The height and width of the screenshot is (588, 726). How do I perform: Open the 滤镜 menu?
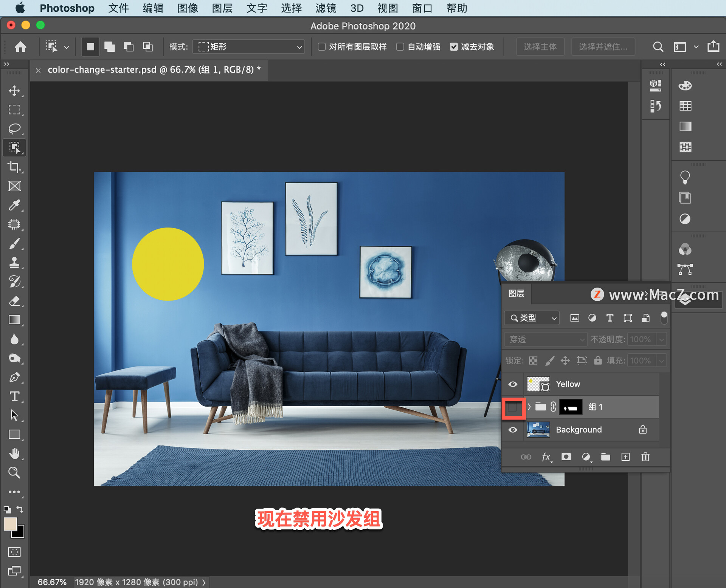click(x=326, y=8)
